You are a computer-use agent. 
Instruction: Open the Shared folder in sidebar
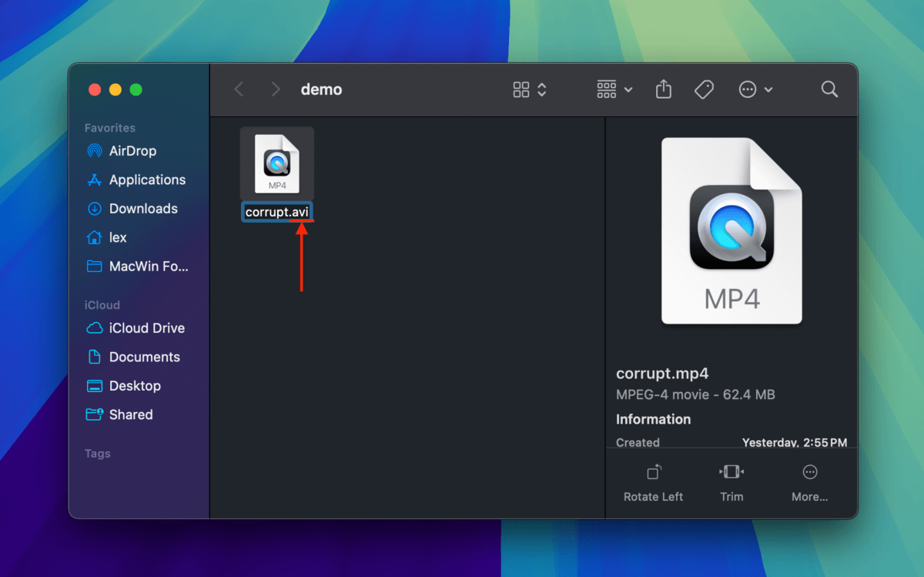[x=139, y=414]
